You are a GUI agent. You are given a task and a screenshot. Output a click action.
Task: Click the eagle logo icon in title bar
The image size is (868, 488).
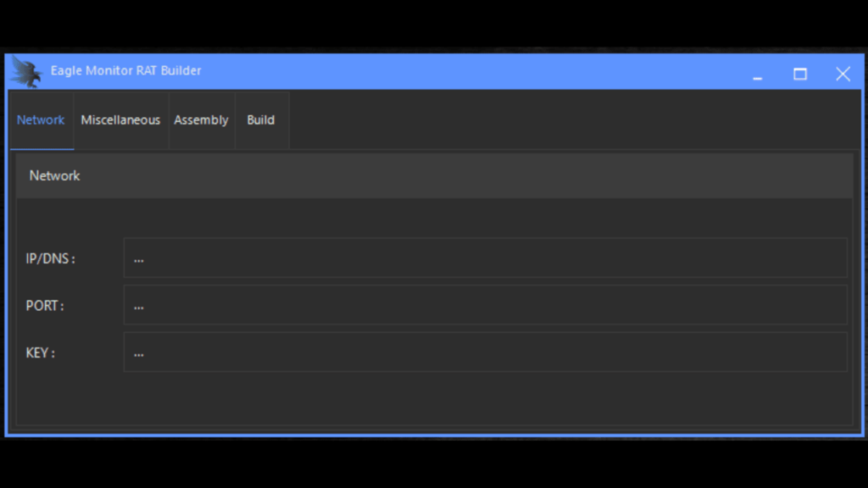[x=26, y=72]
